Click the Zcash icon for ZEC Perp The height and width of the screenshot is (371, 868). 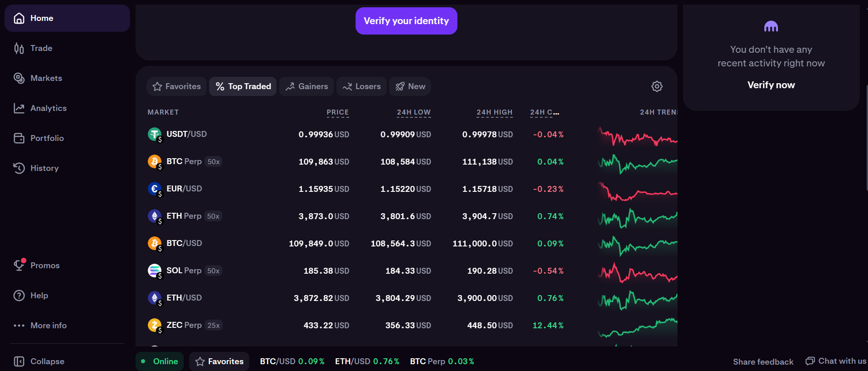tap(154, 325)
